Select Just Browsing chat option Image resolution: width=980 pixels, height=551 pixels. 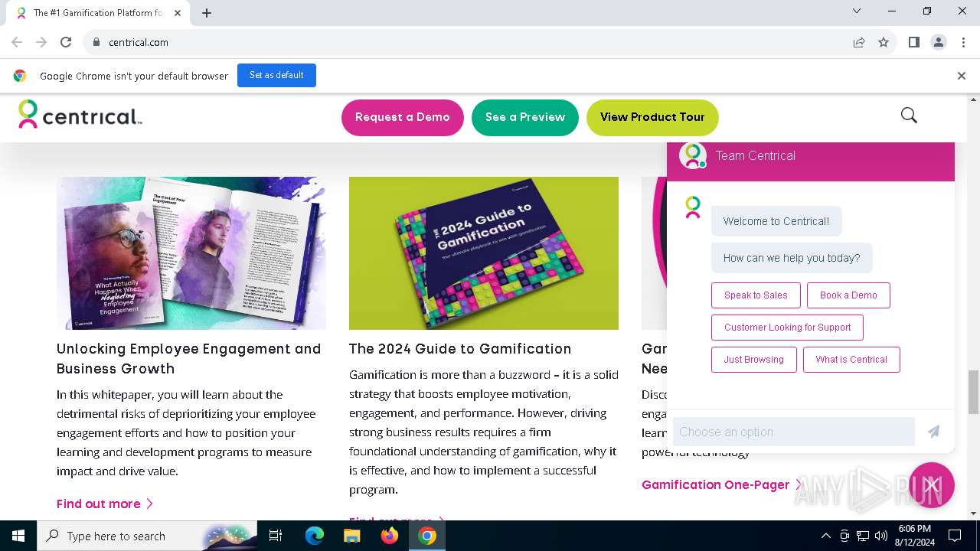[754, 360]
